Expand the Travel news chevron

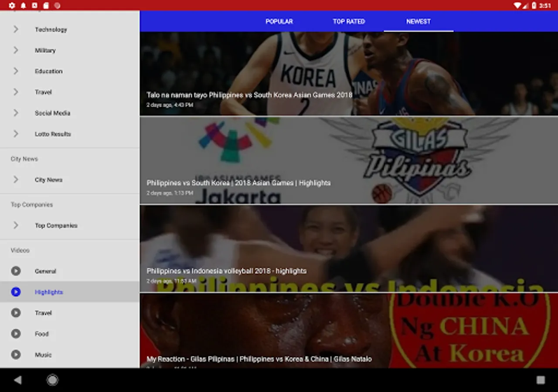click(x=16, y=92)
